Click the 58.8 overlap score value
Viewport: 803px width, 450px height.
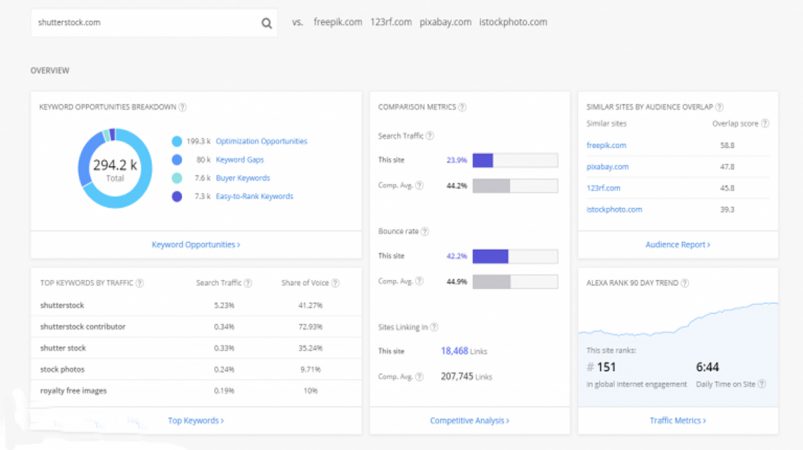coord(727,145)
